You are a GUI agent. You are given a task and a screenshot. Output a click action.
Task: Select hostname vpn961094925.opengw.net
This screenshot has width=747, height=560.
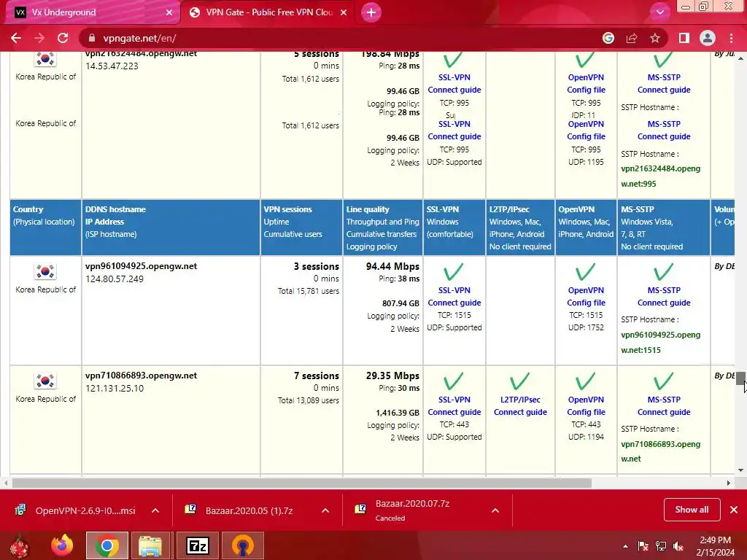(141, 266)
